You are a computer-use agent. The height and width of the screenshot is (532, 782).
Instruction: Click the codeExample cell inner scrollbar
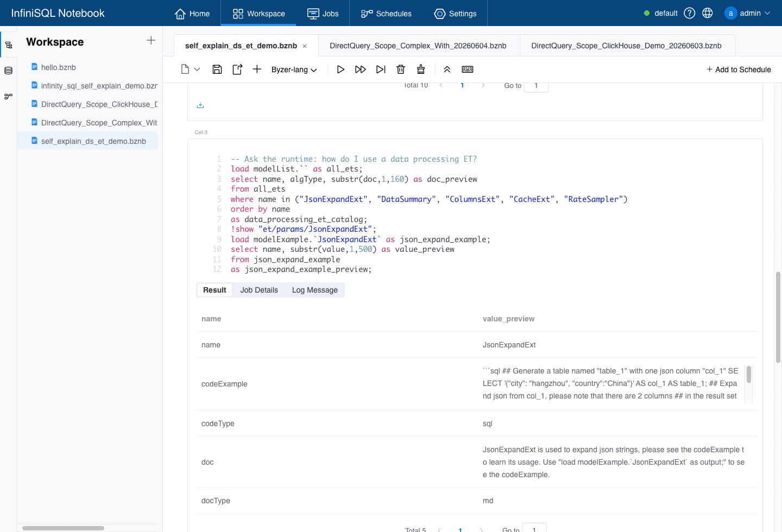pos(749,375)
